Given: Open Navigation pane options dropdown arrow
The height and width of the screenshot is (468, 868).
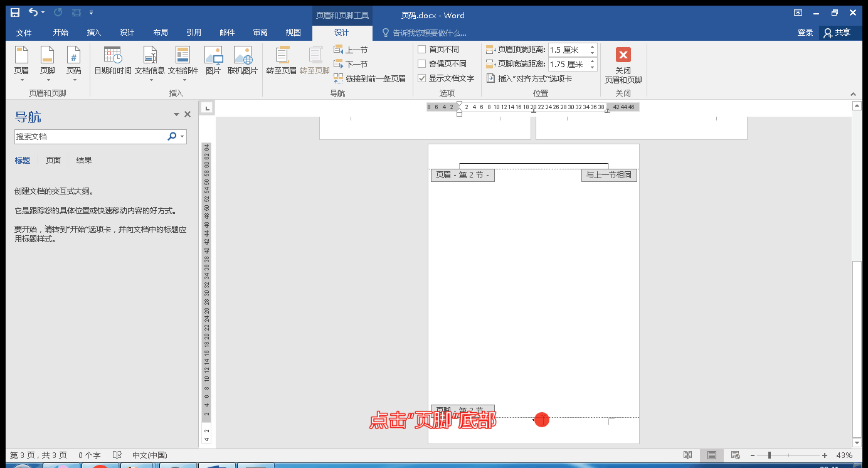Looking at the screenshot, I should 176,114.
